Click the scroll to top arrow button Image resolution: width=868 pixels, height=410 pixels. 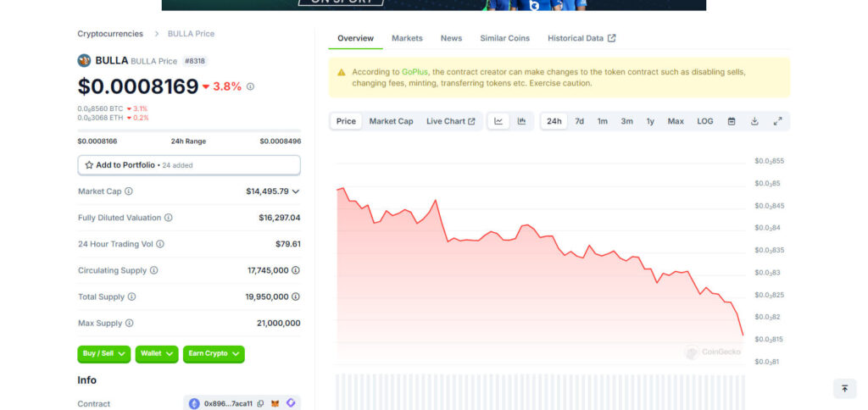click(x=845, y=389)
